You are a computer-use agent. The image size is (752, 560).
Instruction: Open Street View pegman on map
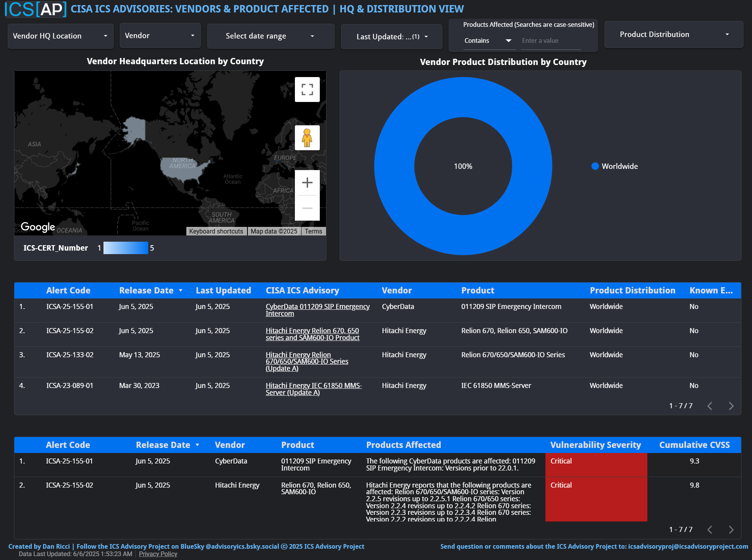click(x=307, y=138)
